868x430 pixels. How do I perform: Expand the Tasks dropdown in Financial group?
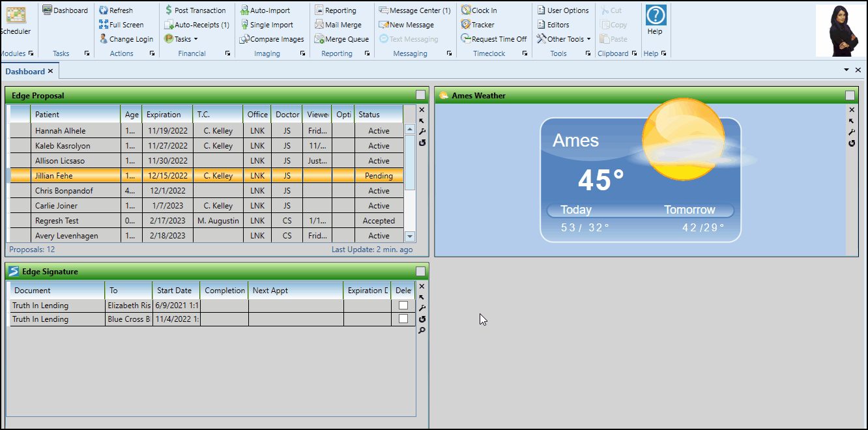[182, 39]
